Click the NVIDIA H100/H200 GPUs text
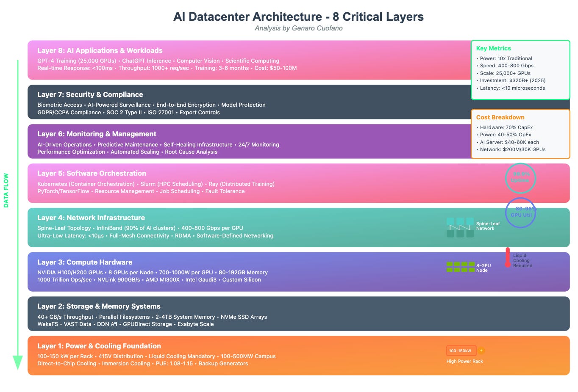The image size is (578, 392). [x=70, y=272]
